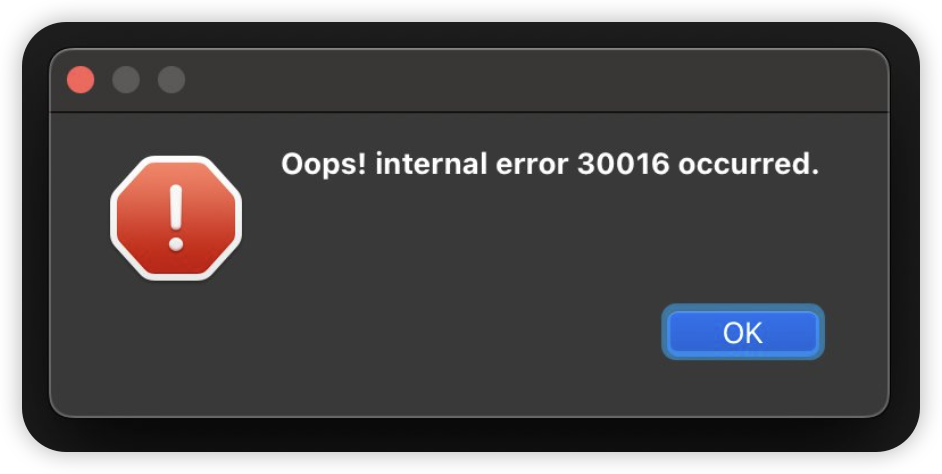This screenshot has width=942, height=474.
Task: Click the disabled zoom window button
Action: [171, 80]
